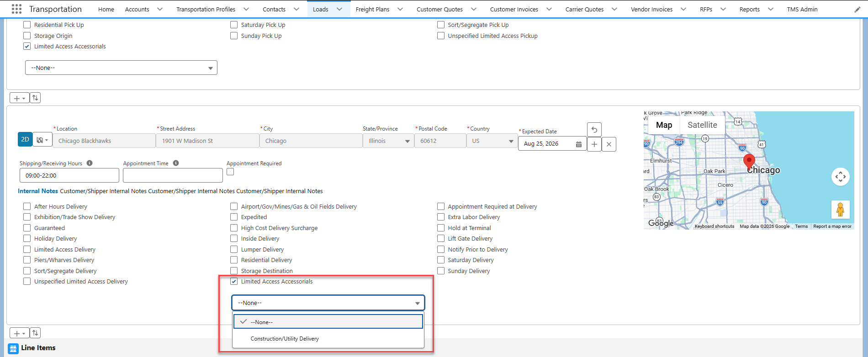Screen dimensions: 868x357
Task: Enable After Hours Delivery
Action: (x=27, y=206)
